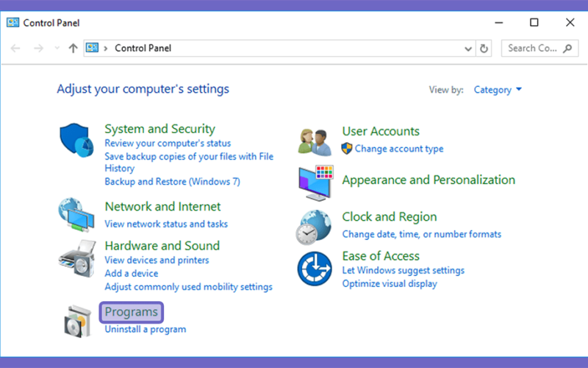Screen dimensions: 588x368
Task: Click the Uninstall a program link
Action: click(145, 329)
